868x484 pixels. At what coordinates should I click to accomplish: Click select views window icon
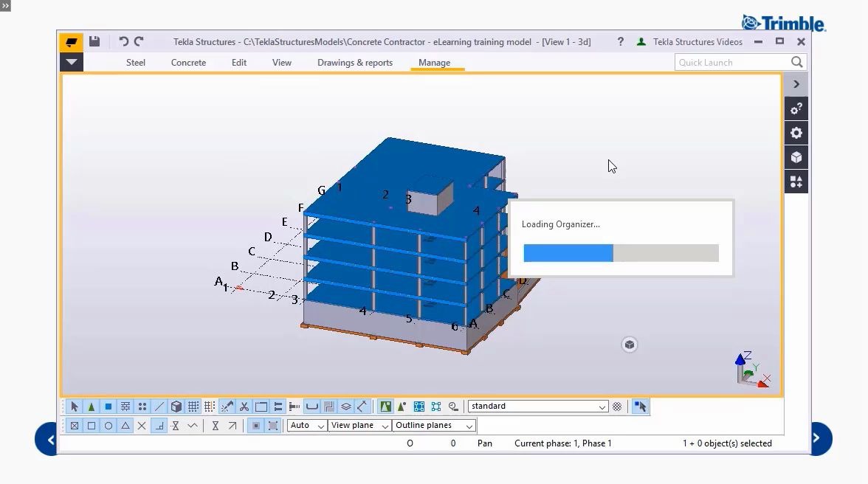(x=261, y=407)
